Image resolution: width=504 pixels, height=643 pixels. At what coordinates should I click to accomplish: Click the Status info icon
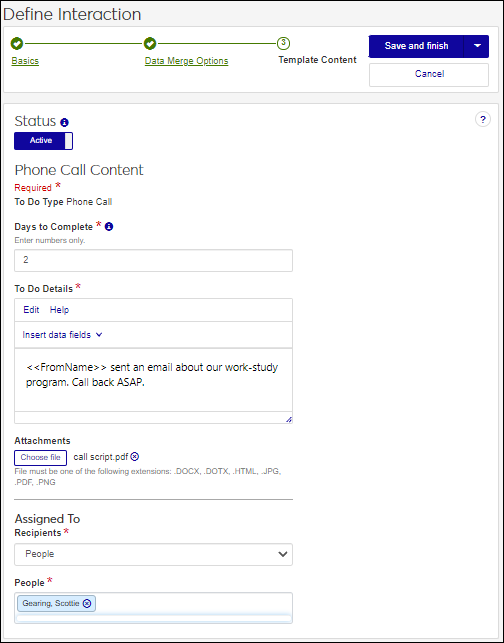pyautogui.click(x=64, y=122)
